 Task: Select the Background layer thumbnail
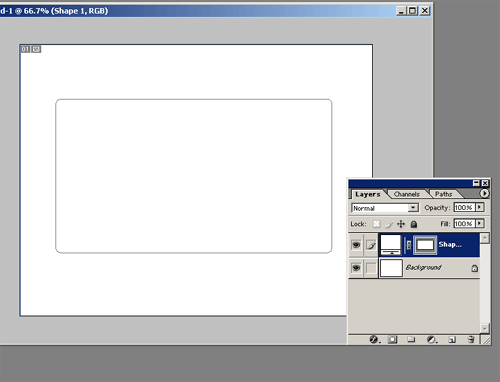[391, 268]
